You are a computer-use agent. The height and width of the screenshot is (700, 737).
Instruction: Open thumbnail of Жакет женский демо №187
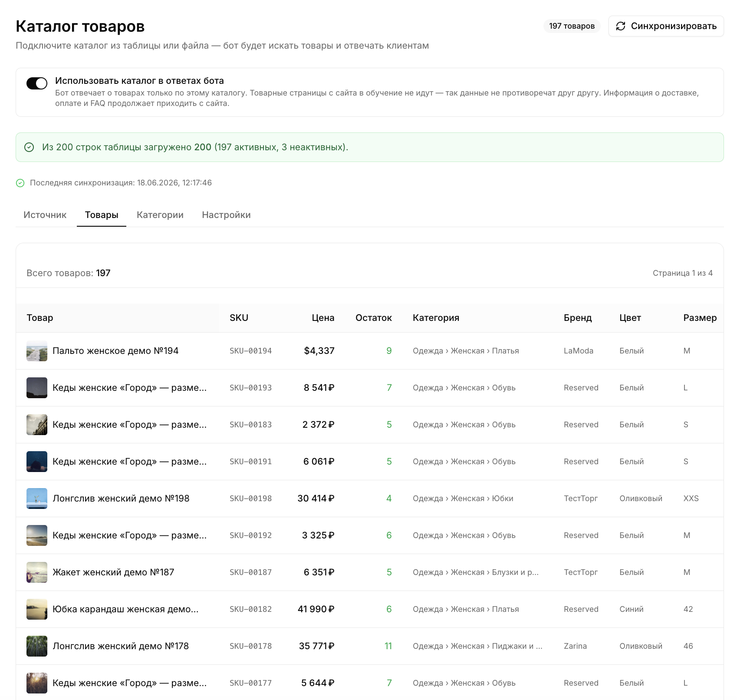pyautogui.click(x=37, y=572)
